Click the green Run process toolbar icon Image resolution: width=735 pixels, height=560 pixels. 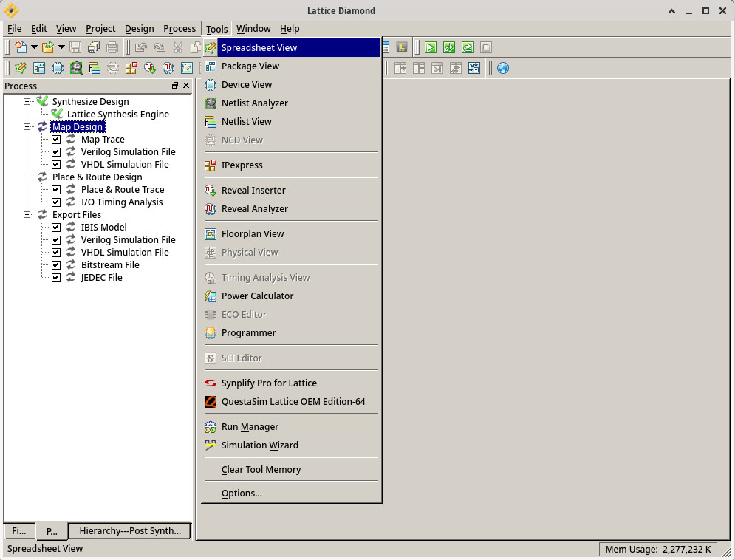click(431, 47)
